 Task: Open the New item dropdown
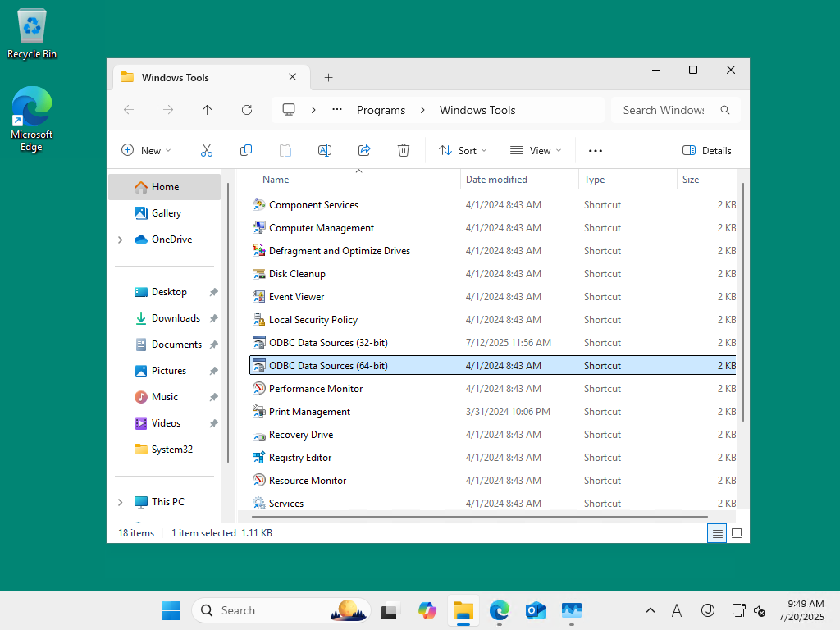coord(146,151)
